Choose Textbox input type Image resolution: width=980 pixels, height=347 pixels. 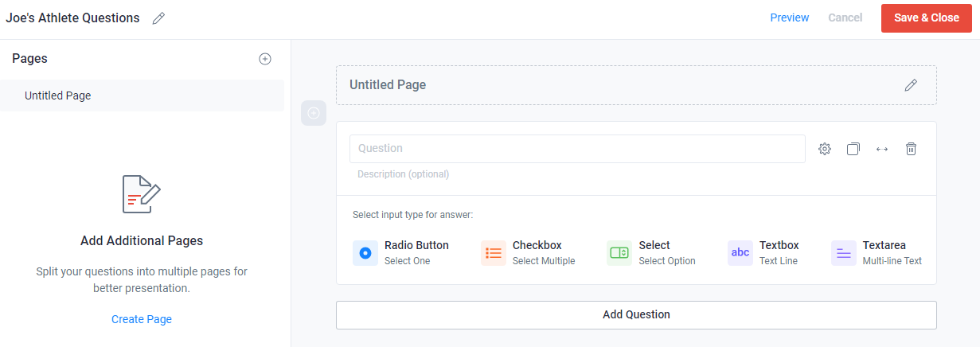click(763, 253)
